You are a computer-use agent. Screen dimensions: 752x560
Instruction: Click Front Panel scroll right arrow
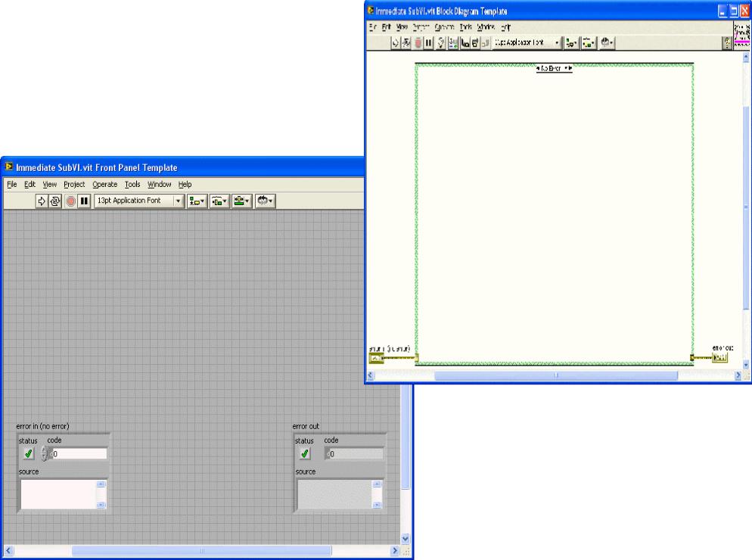395,550
